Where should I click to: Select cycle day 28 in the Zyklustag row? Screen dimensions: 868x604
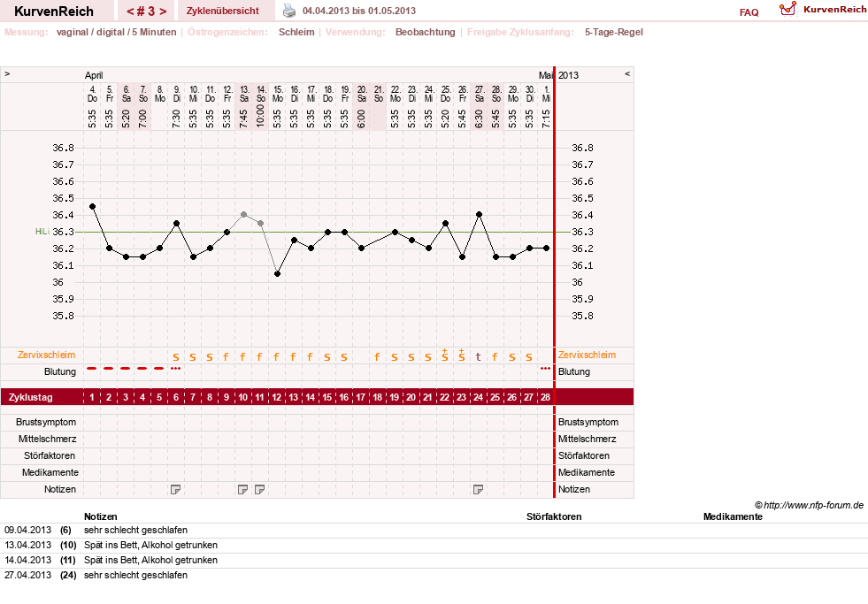546,397
